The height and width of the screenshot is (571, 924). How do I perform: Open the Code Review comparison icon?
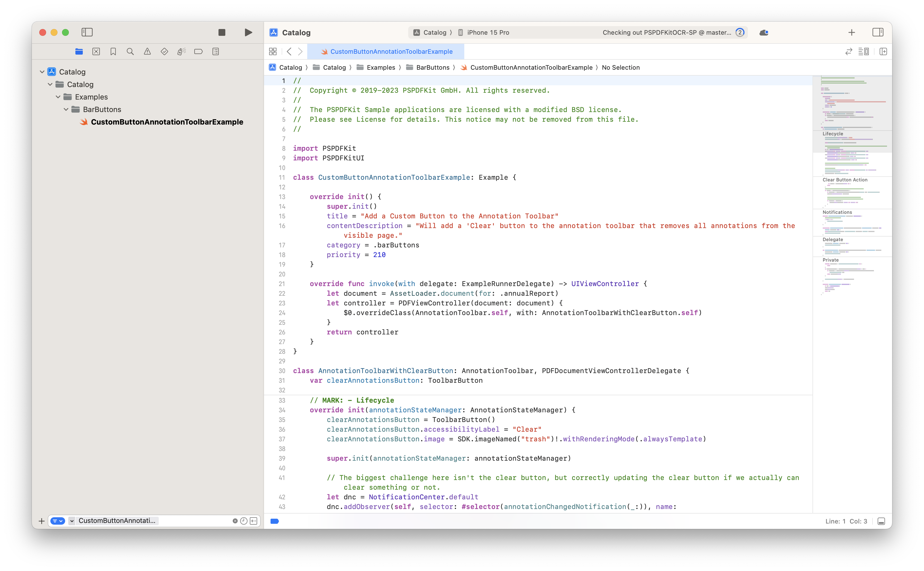coord(848,51)
